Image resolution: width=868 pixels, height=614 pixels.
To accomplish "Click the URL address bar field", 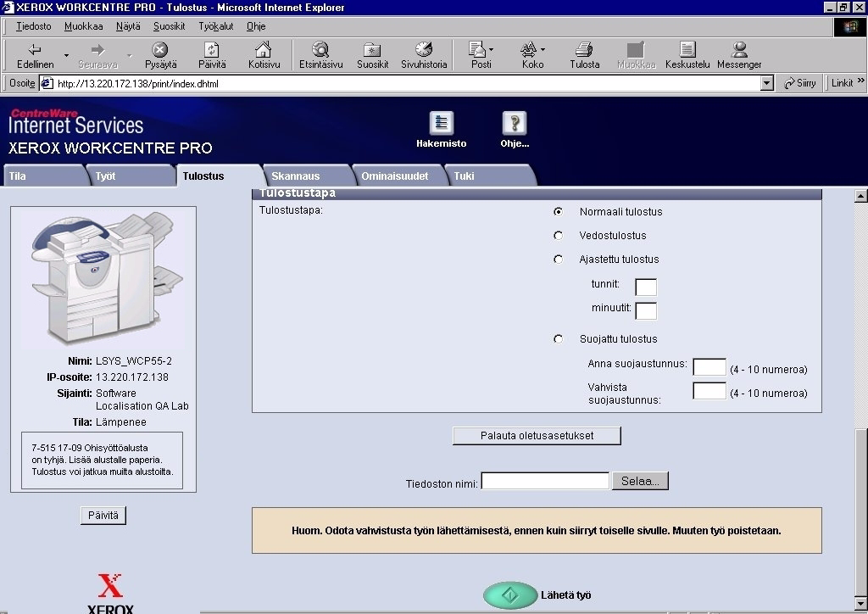I will click(x=408, y=84).
